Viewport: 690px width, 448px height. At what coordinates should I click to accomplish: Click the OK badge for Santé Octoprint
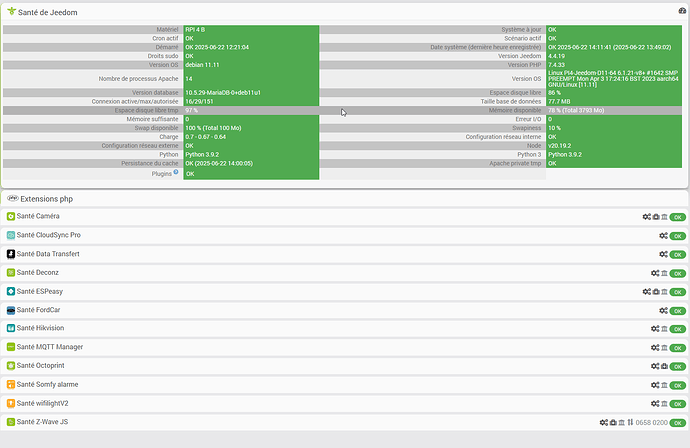[678, 366]
